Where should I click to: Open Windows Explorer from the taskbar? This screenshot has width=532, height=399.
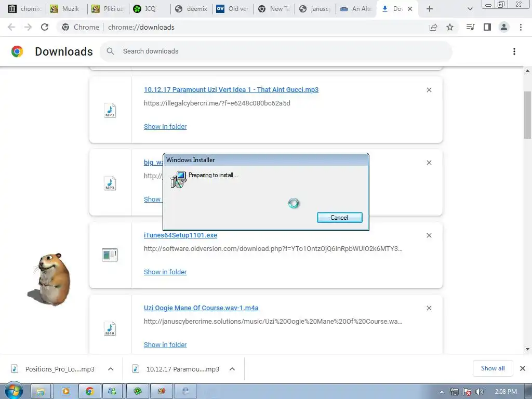41,391
